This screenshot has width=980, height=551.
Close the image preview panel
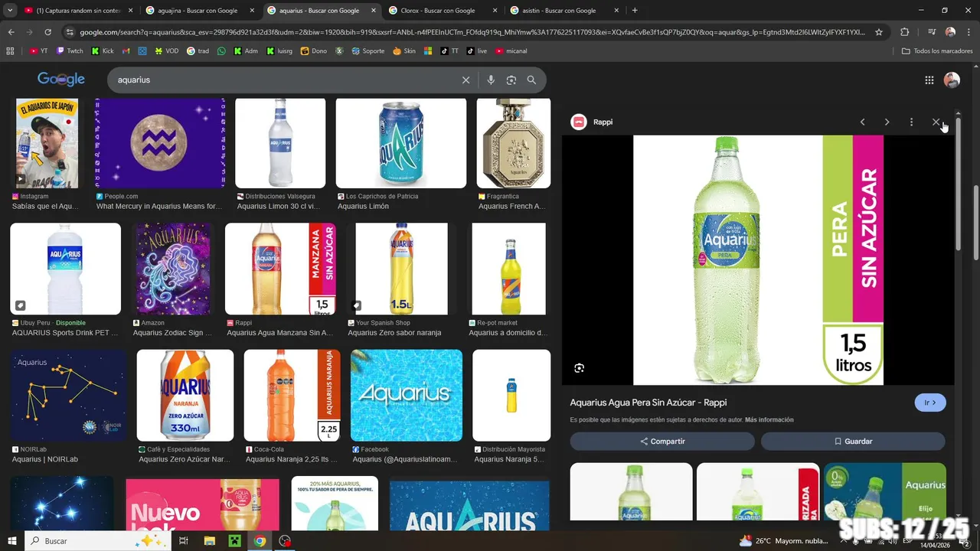tap(936, 122)
